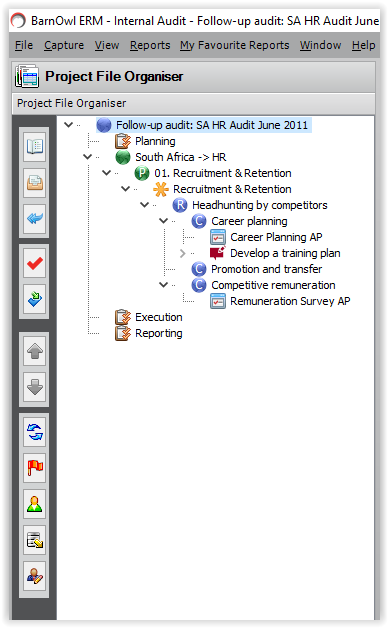Viewport: 388px width, 628px height.
Task: Click the orange asterisk Recruitment & Retention icon
Action: (161, 189)
